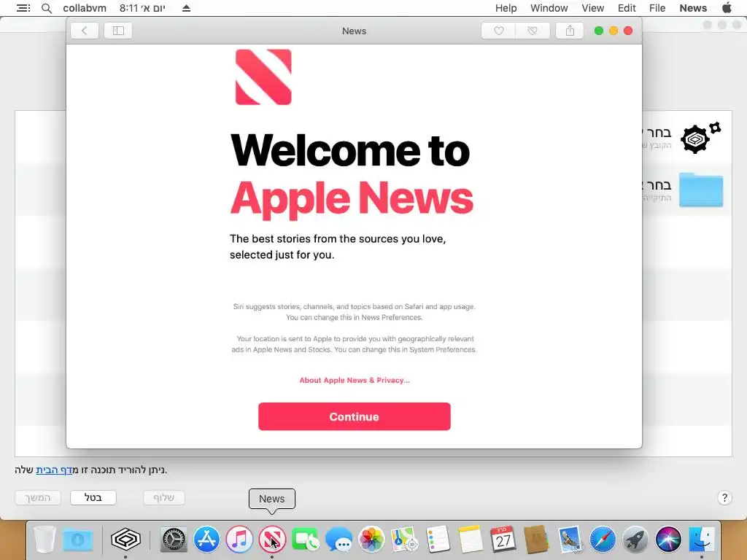This screenshot has height=560, width=747.
Task: Open iTunes music note icon in Dock
Action: click(239, 539)
